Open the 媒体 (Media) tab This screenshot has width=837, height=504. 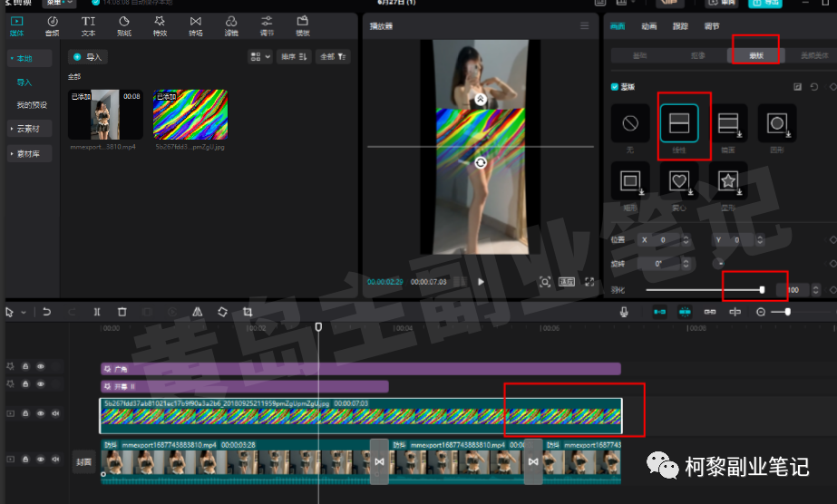coord(16,26)
